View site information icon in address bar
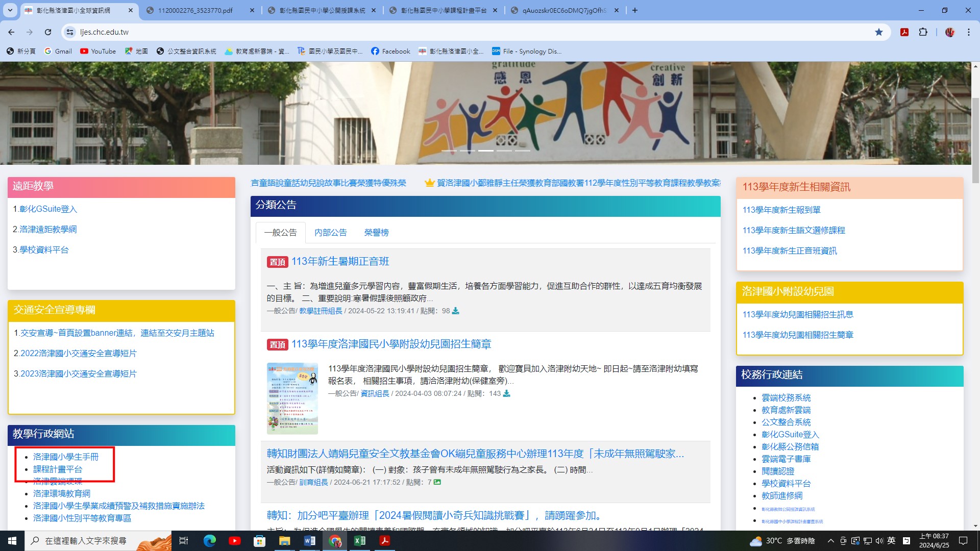 (x=70, y=32)
